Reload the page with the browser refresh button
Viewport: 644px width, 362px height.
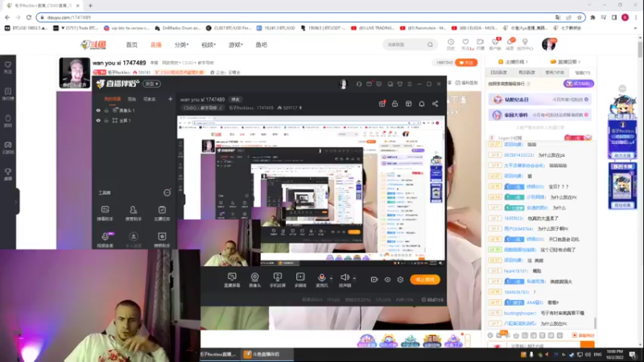[28, 17]
